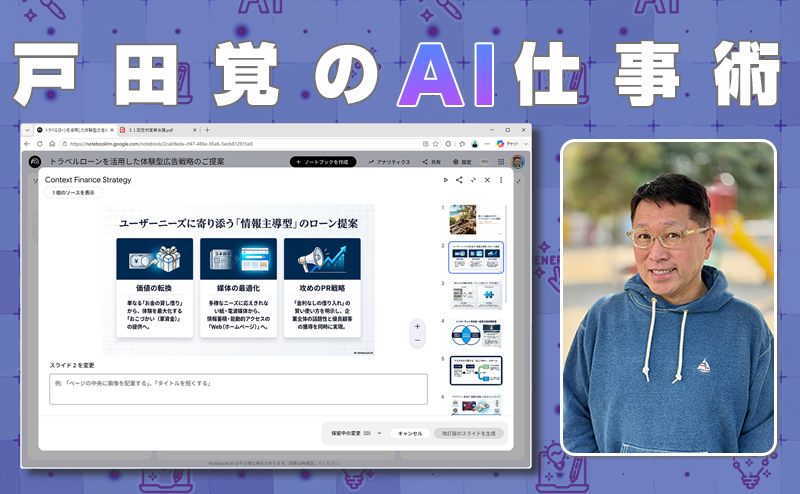Click the キャンセル cancel button

(x=410, y=433)
